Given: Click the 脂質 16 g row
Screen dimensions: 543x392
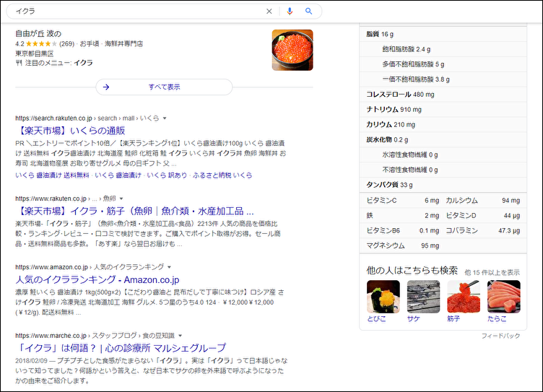Looking at the screenshot, I should coord(443,34).
